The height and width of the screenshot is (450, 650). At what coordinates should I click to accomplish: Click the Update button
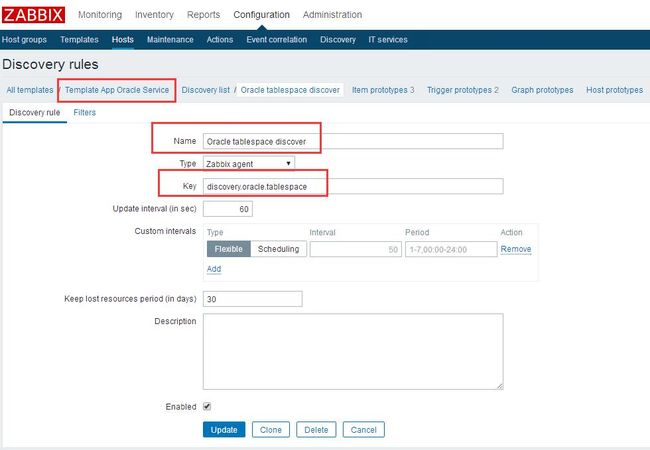224,430
